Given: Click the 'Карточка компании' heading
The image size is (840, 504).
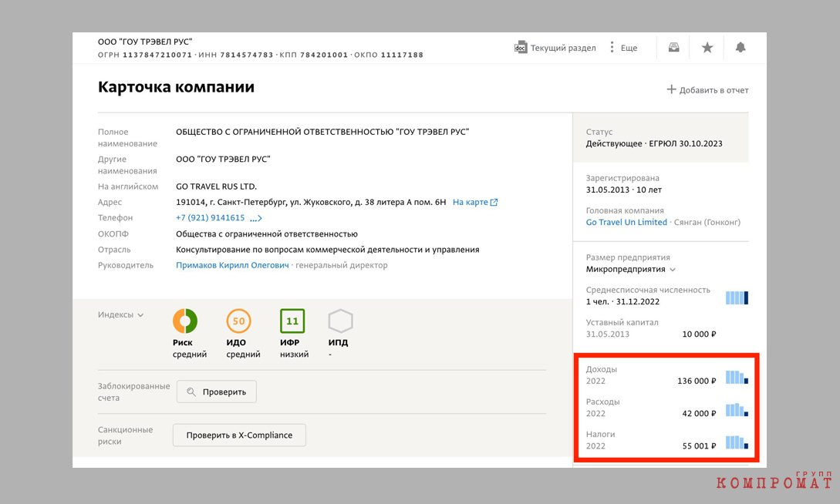Looking at the screenshot, I should (176, 87).
